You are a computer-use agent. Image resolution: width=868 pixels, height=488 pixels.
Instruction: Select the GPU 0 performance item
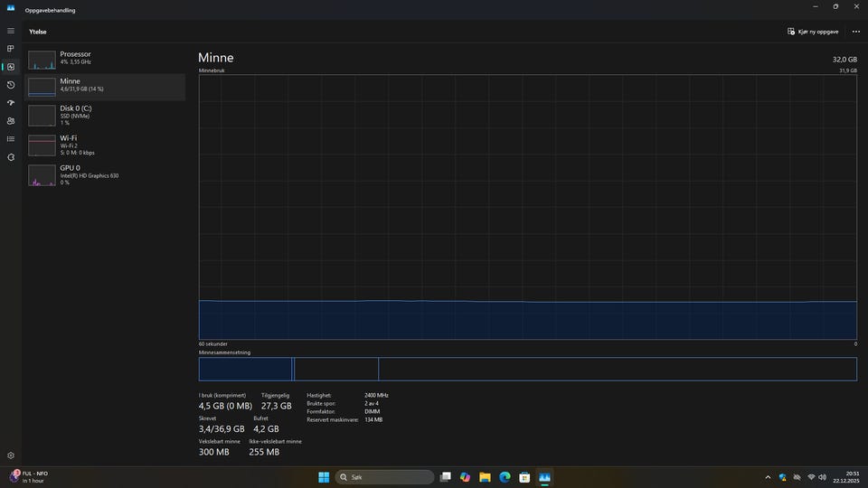104,174
